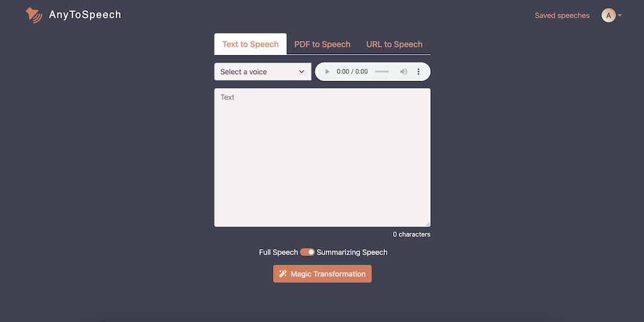The height and width of the screenshot is (322, 644).
Task: Expand the account dropdown caret
Action: [619, 16]
